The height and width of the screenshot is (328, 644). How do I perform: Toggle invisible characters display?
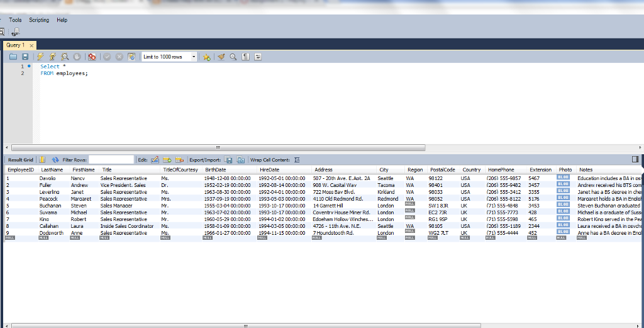click(x=246, y=57)
